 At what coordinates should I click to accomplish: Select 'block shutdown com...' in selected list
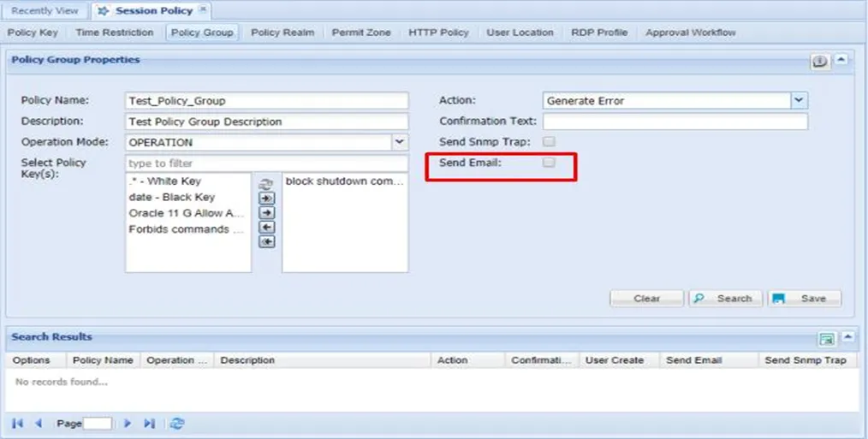pyautogui.click(x=345, y=181)
